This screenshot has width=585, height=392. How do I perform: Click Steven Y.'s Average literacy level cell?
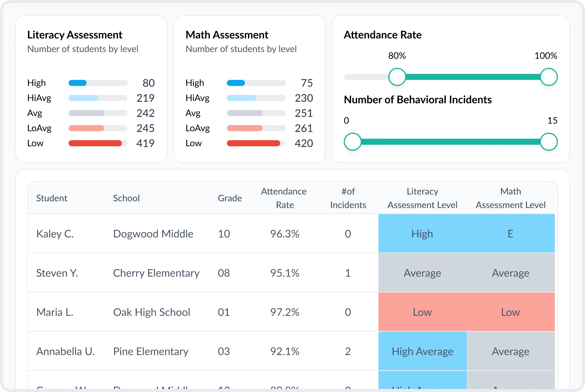point(422,273)
